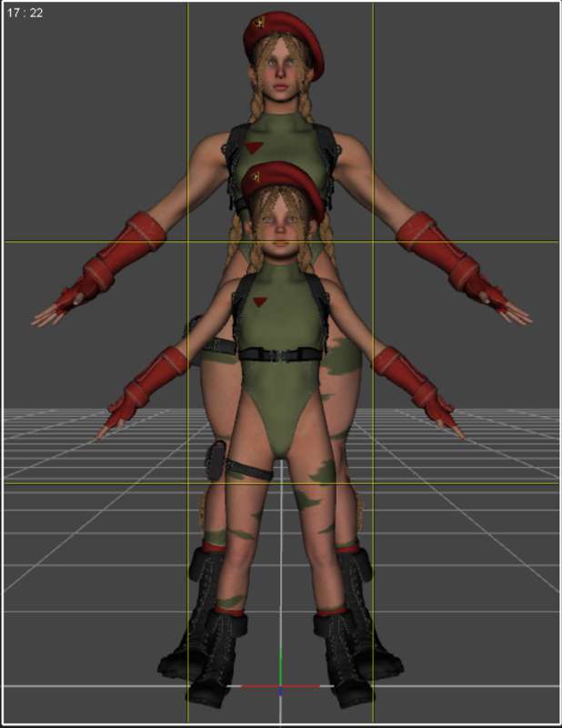Image resolution: width=562 pixels, height=728 pixels.
Task: Select the small figure's black boot on left side
Action: pos(217,659)
